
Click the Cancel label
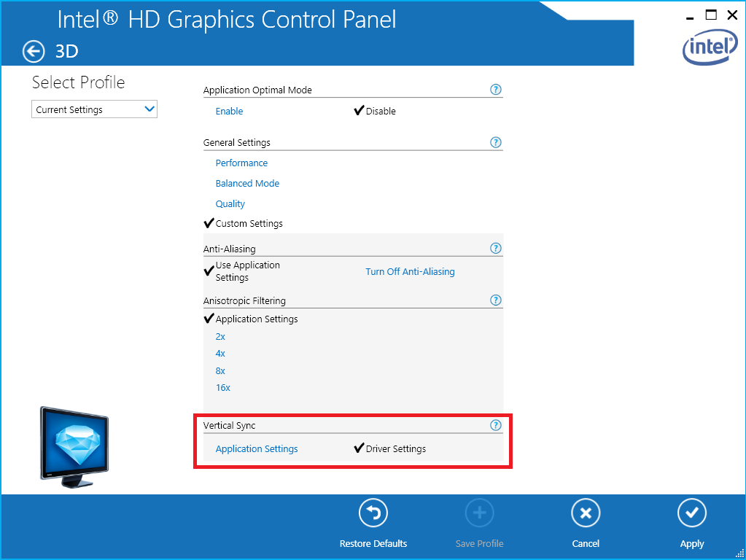[585, 543]
